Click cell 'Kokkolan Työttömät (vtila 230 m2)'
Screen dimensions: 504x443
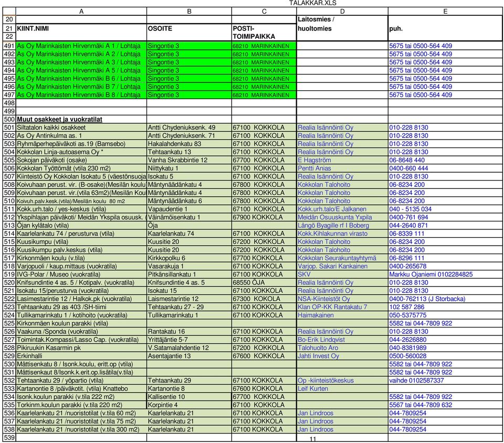click(x=81, y=168)
